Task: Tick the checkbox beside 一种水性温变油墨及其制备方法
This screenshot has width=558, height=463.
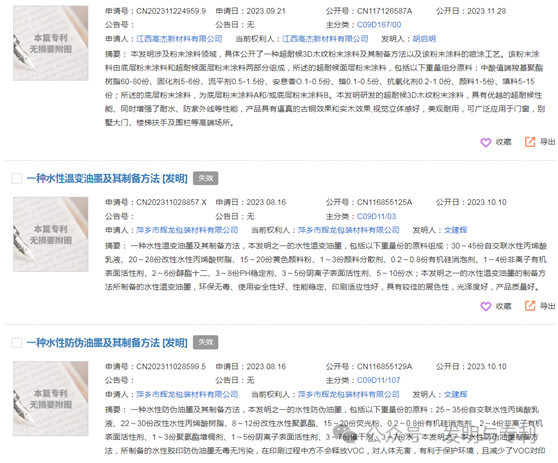Action: coord(17,178)
